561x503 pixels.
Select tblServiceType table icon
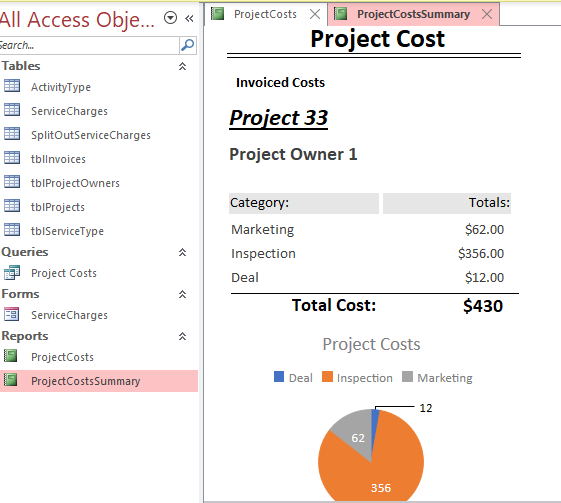click(x=12, y=229)
